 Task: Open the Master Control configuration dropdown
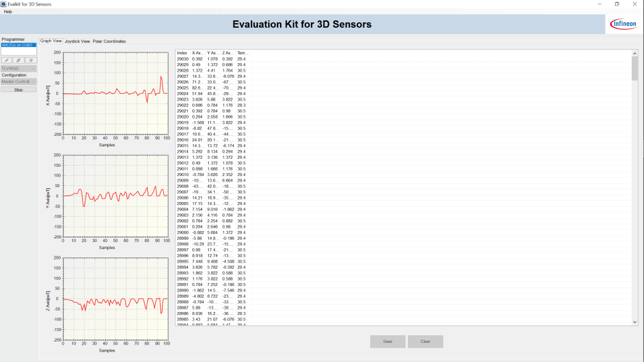(x=19, y=82)
